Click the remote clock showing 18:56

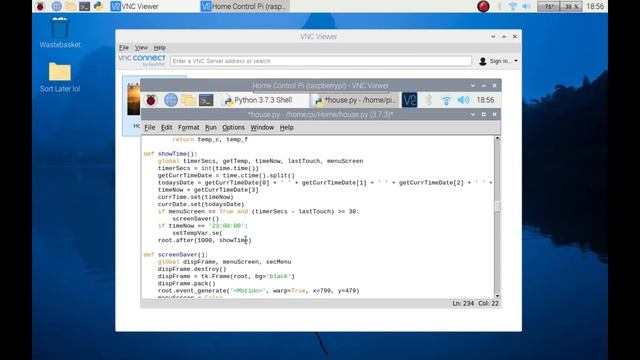coord(485,100)
